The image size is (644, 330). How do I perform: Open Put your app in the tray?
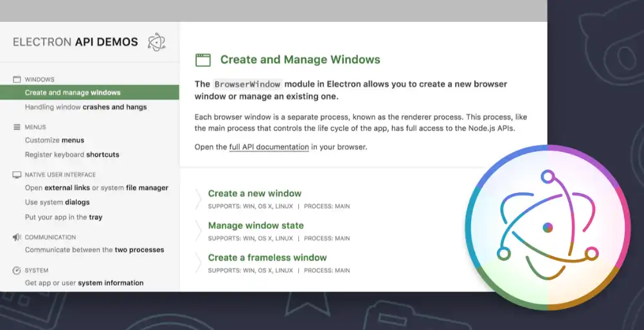tap(64, 217)
